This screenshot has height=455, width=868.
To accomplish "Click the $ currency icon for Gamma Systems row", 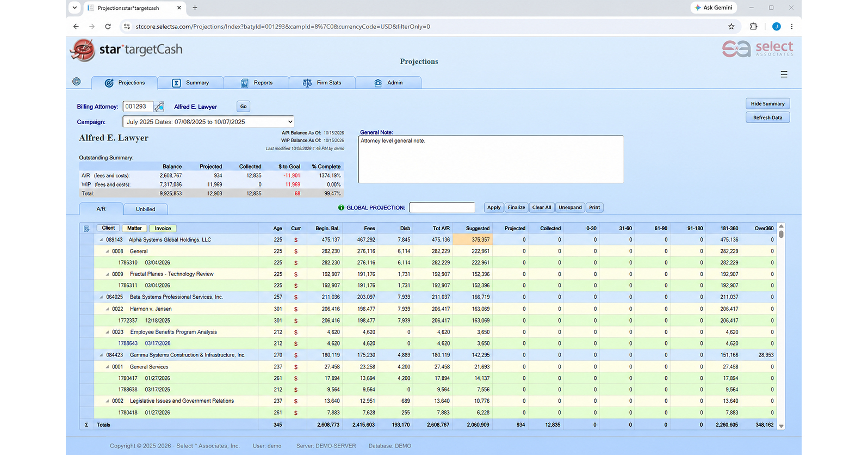I will 296,355.
